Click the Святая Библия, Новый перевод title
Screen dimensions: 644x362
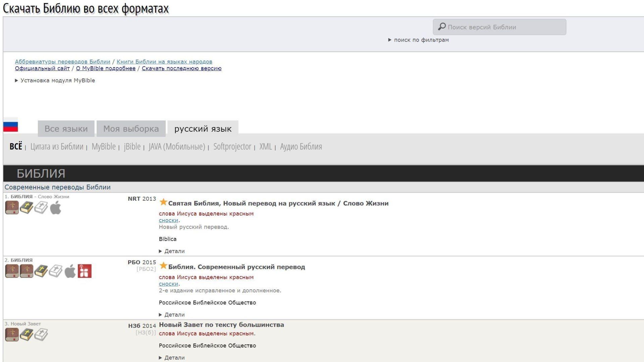[x=278, y=203]
